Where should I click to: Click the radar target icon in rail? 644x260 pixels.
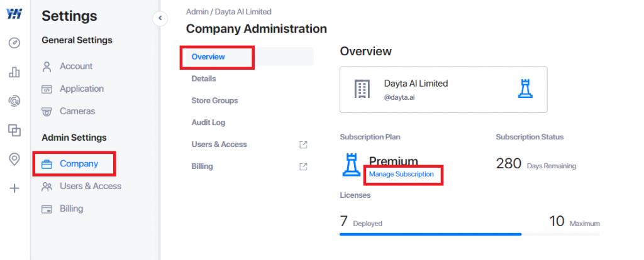[14, 101]
